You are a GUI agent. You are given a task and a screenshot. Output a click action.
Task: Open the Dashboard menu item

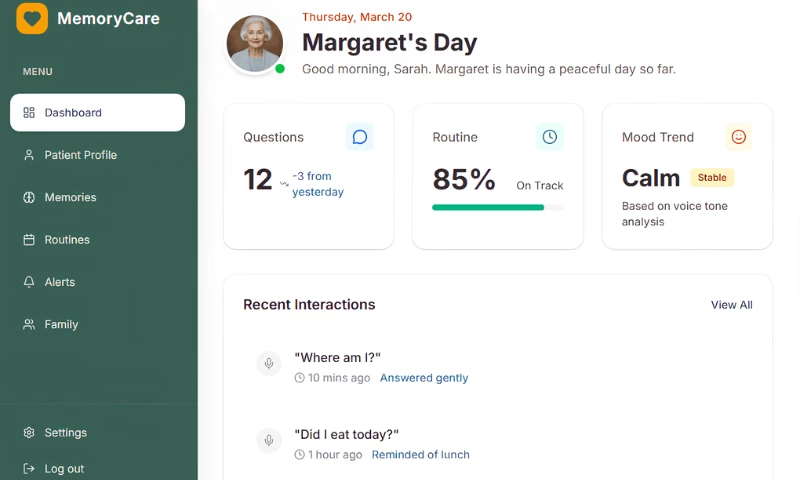click(x=97, y=113)
